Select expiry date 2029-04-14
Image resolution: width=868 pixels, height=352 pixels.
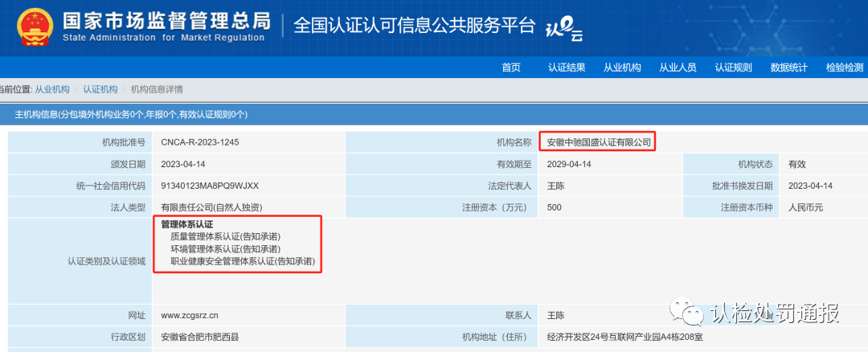[569, 164]
